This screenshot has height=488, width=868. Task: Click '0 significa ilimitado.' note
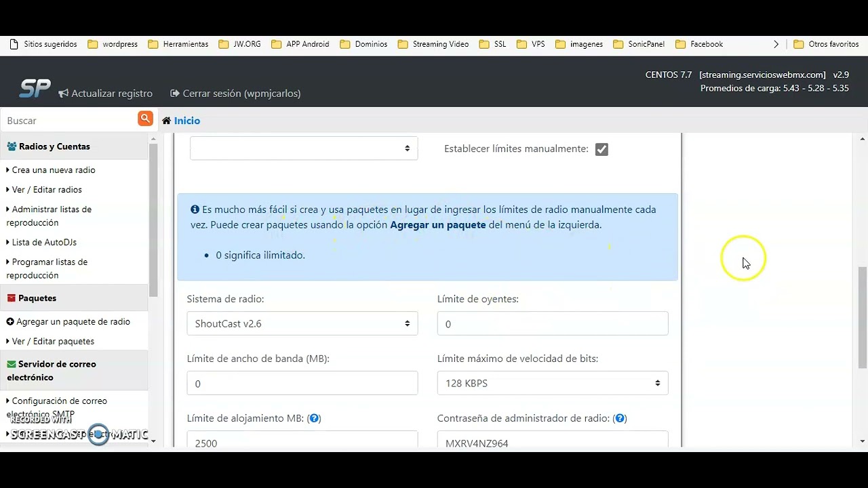[260, 256]
